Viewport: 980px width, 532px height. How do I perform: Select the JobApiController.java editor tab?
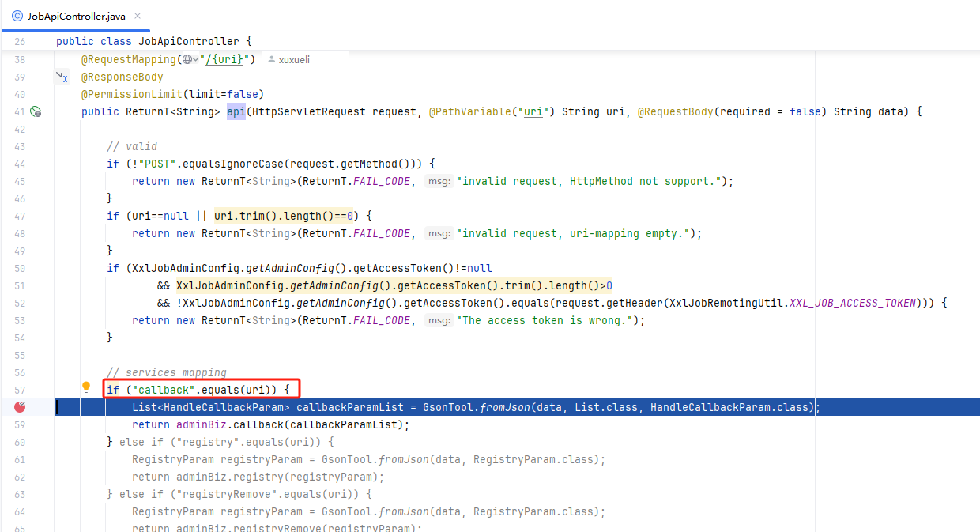[x=77, y=16]
